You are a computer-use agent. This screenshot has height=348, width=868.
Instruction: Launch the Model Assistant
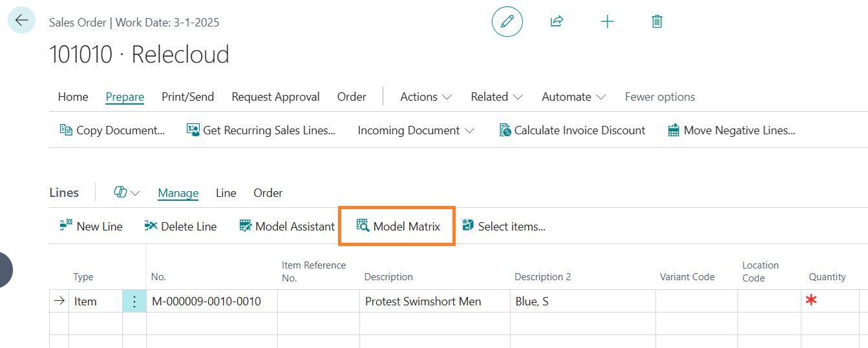[287, 227]
